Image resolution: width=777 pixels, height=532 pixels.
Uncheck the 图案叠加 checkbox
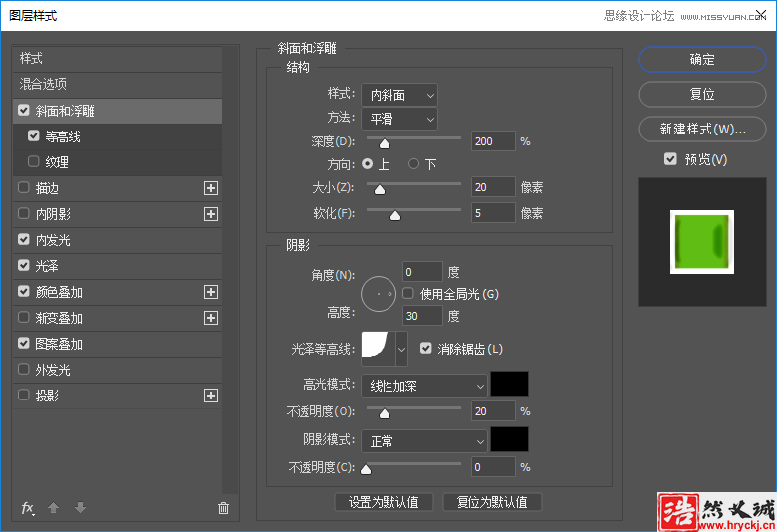(x=23, y=343)
